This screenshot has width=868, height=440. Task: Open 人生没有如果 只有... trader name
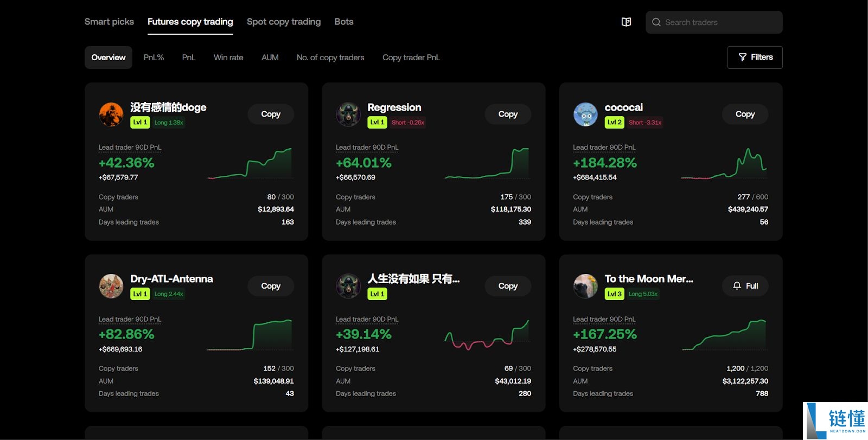coord(413,279)
